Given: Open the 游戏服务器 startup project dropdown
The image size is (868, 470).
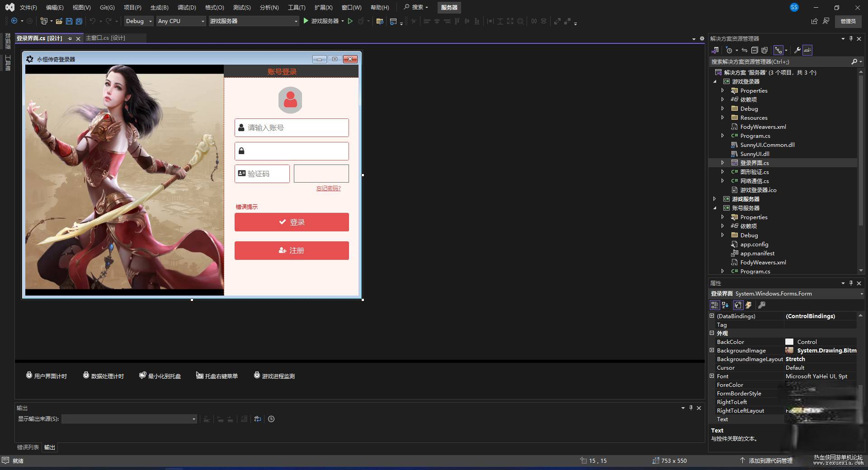Looking at the screenshot, I should 254,21.
